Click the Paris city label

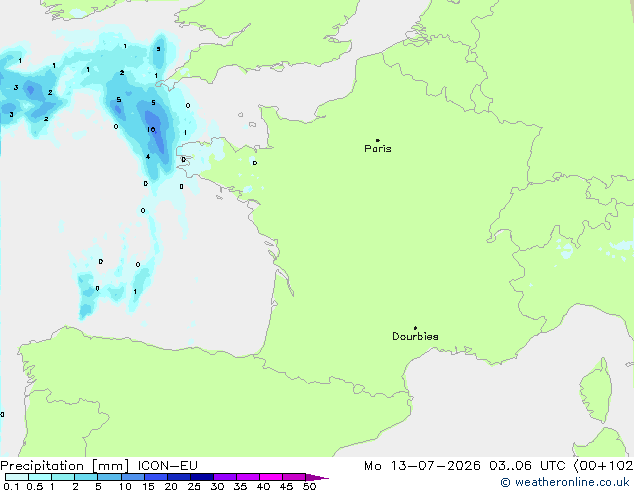click(378, 149)
